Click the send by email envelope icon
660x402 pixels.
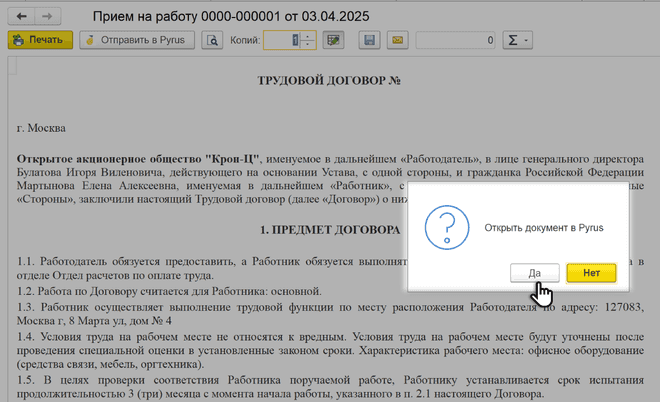pyautogui.click(x=397, y=41)
